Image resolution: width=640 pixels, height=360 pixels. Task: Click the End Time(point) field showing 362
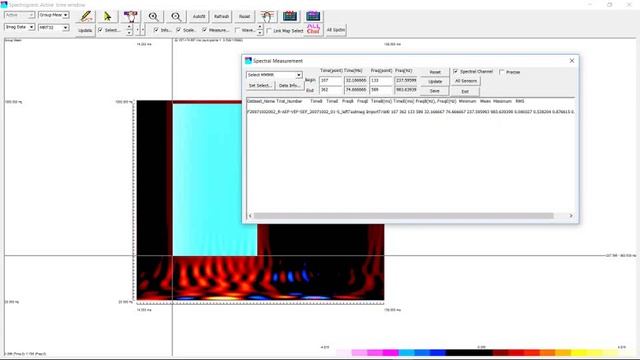click(331, 90)
